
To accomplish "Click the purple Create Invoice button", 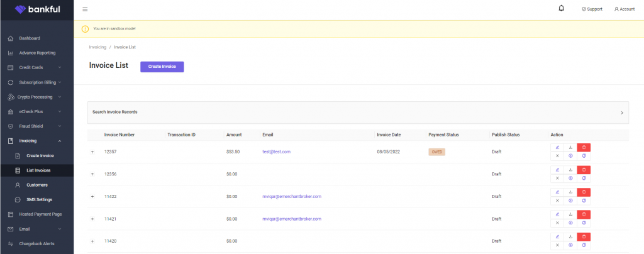I will coord(162,67).
